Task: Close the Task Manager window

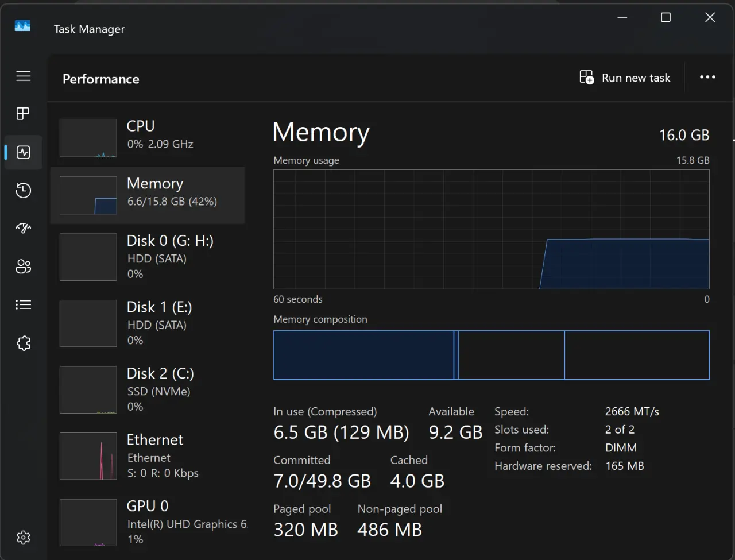Action: coord(710,17)
